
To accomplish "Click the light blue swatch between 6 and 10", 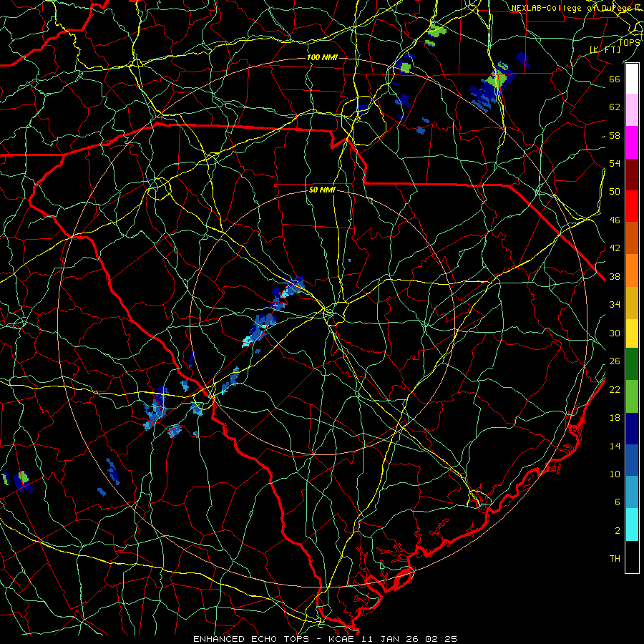I will click(632, 492).
